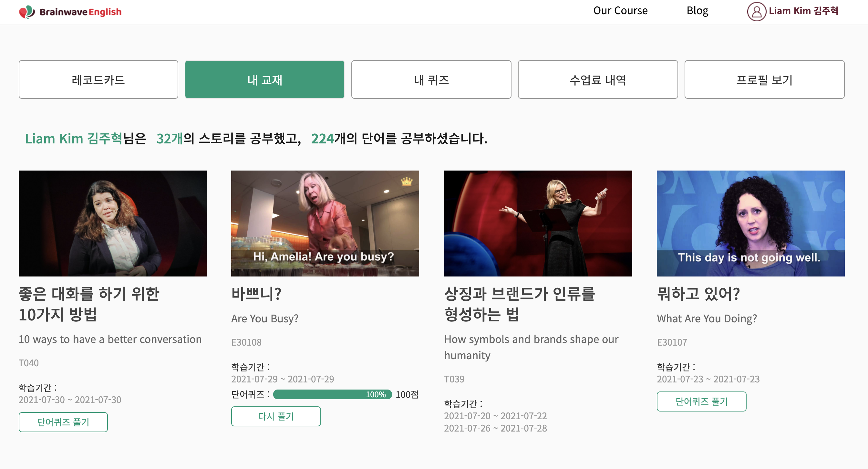Click the 100% word quiz progress bar
868x469 pixels.
click(x=332, y=394)
